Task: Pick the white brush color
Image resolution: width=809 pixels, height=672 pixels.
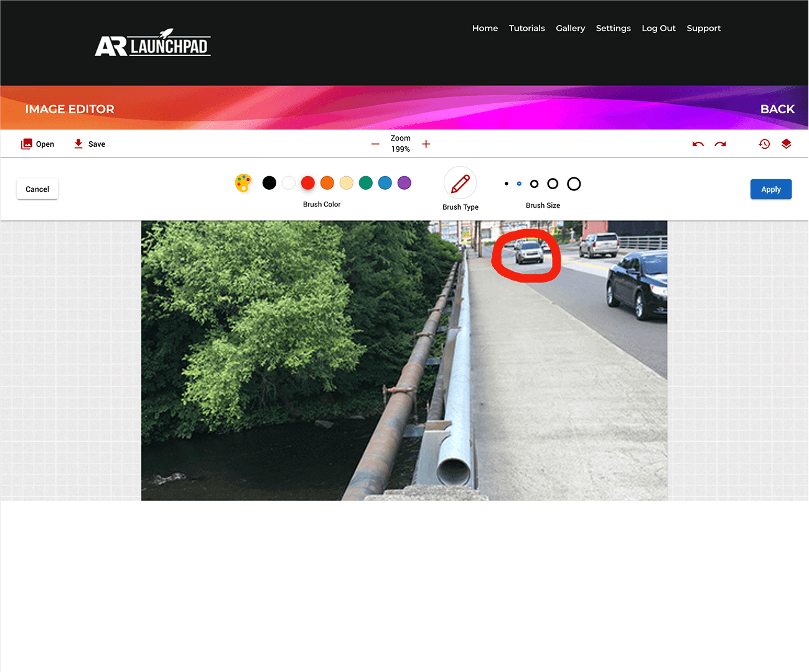Action: coord(289,183)
